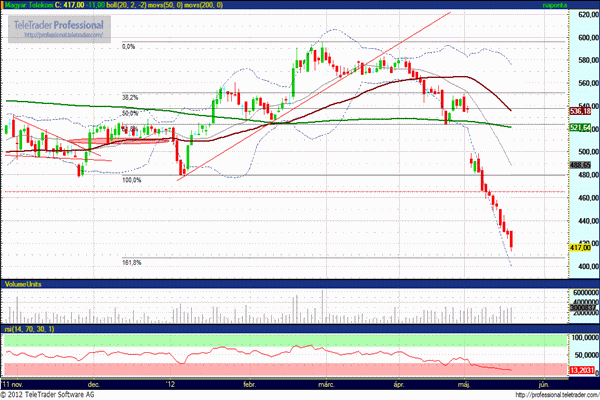
Task: Click the 'naponta' interval label
Action: tap(555, 5)
